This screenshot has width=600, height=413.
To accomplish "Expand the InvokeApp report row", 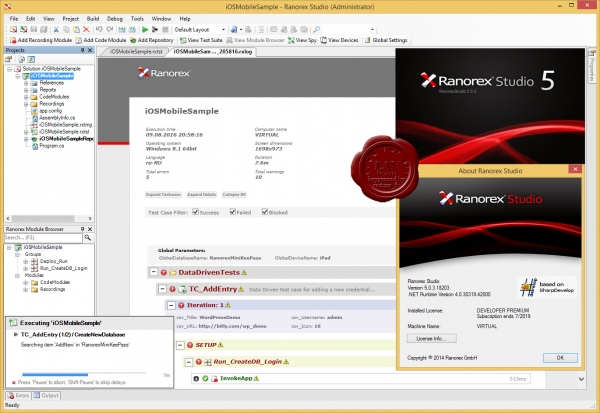I will click(x=196, y=379).
